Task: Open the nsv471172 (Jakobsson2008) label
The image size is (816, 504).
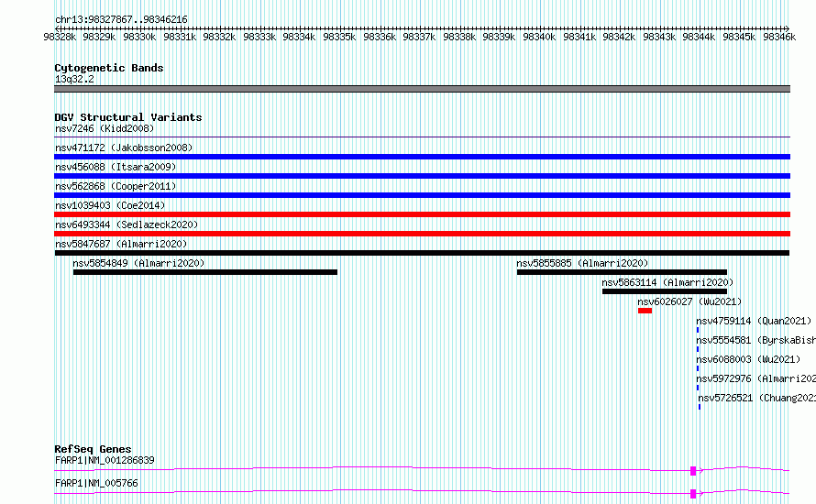Action: pyautogui.click(x=124, y=148)
